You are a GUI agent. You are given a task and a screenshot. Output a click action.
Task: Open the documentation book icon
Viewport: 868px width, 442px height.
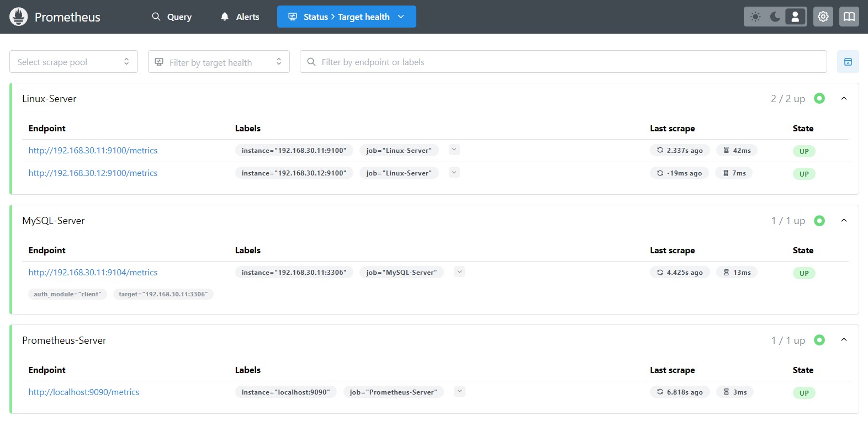(x=849, y=17)
